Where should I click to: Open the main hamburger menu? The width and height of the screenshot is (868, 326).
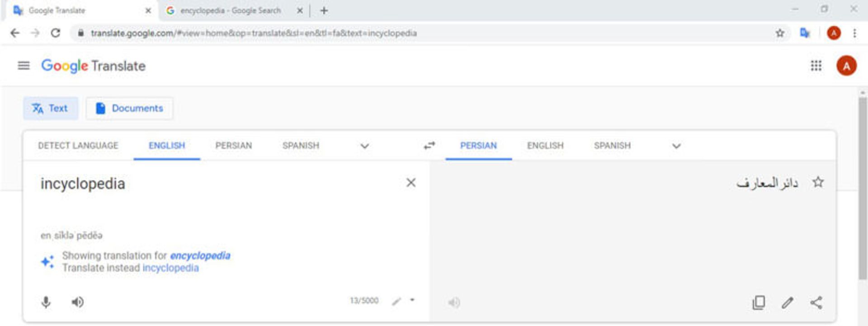[24, 66]
